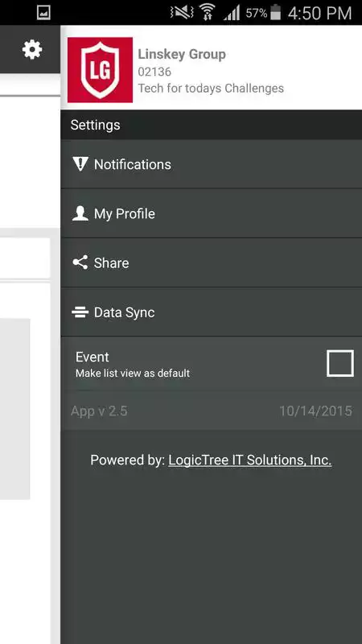Click the My Profile person icon
Viewport: 362px width, 644px height.
click(x=80, y=213)
